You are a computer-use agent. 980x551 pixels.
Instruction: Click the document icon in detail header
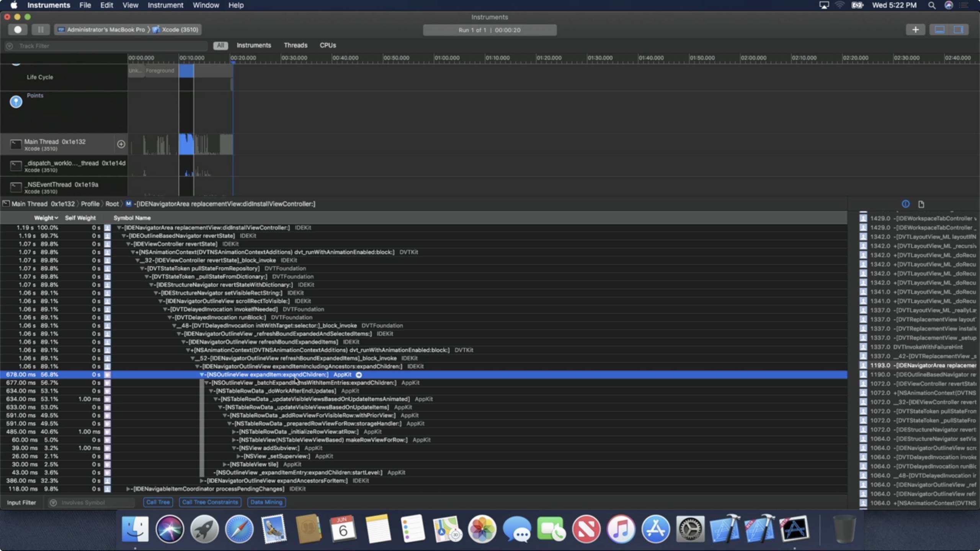coord(921,204)
